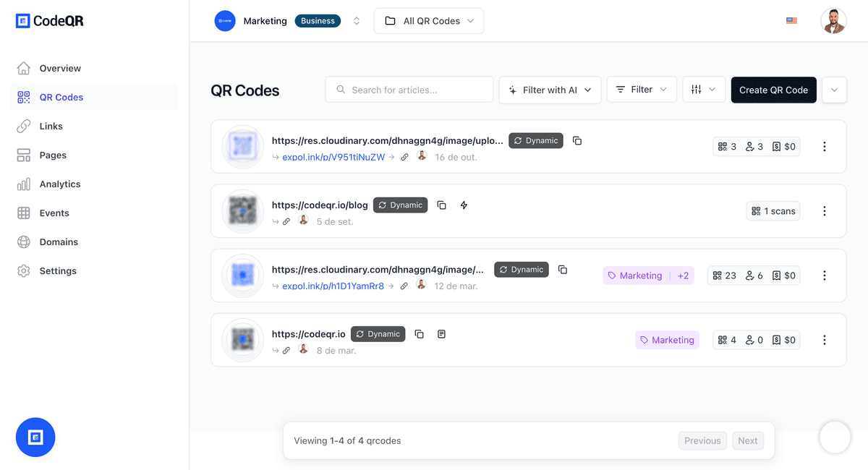This screenshot has width=868, height=470.
Task: Copy the codeqr.io/blog QR code link
Action: point(442,205)
